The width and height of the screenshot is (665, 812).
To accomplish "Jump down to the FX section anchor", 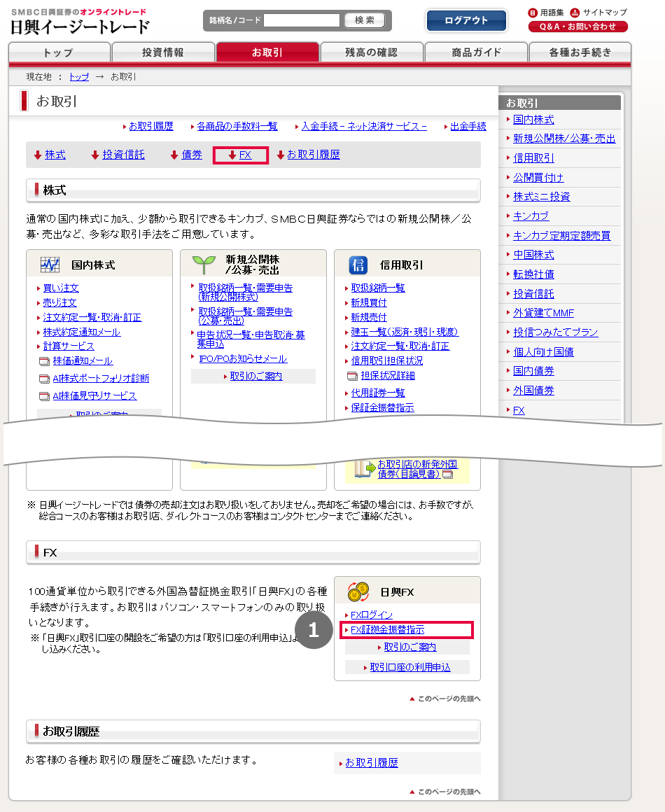I will coord(240,155).
